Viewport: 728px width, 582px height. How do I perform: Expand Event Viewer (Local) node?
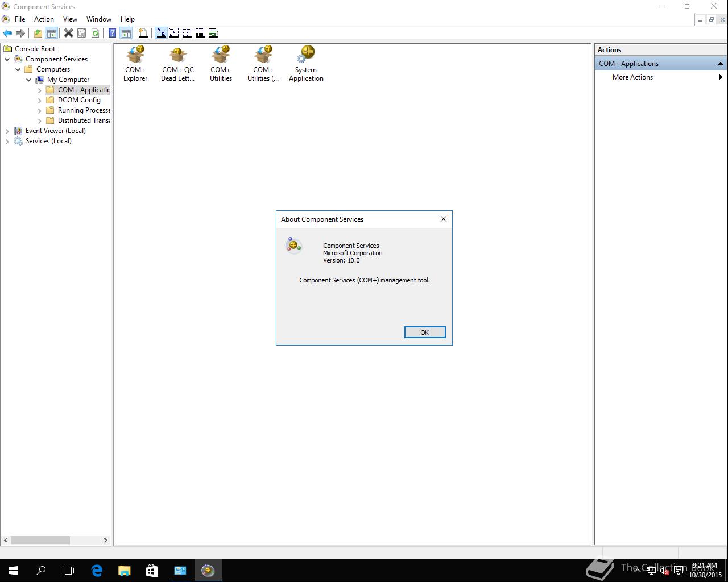click(x=7, y=131)
